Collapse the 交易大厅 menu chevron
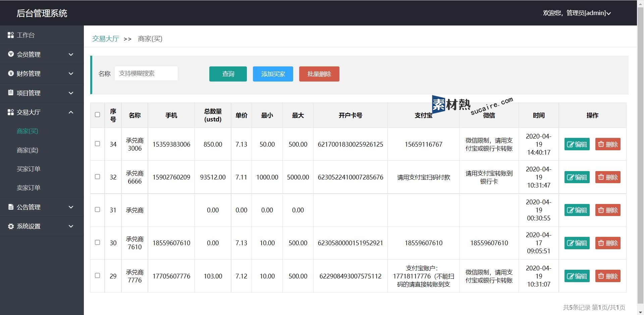The height and width of the screenshot is (315, 644). coord(71,112)
